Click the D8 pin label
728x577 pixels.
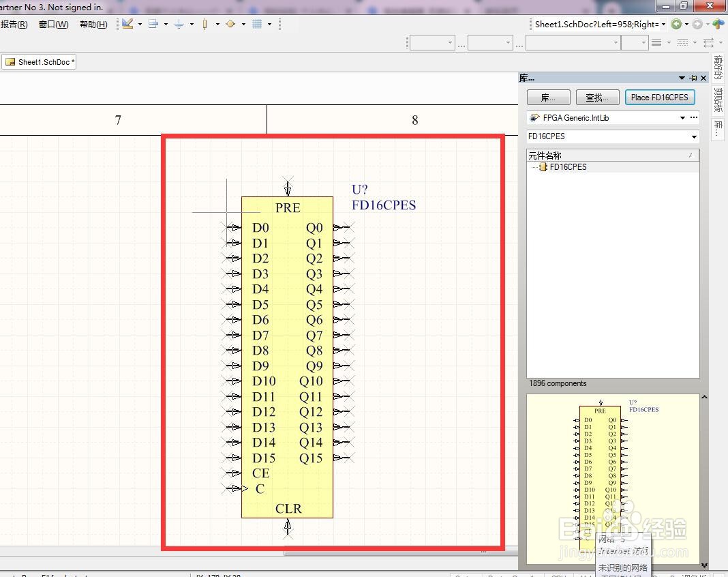[x=260, y=351]
